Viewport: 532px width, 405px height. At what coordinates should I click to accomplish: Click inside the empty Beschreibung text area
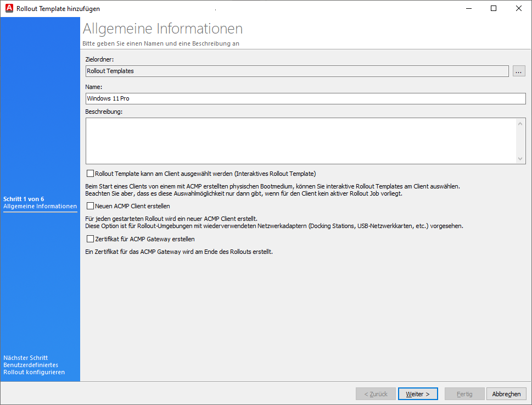(296, 140)
